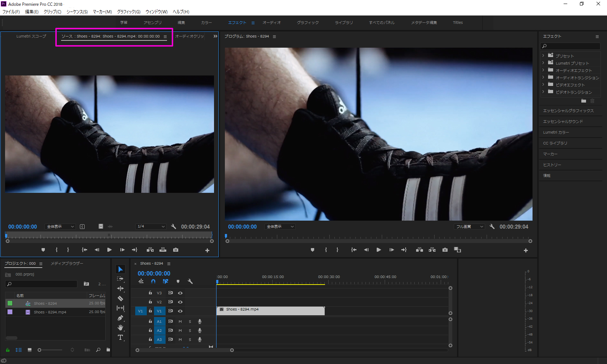This screenshot has height=364, width=607.
Task: Mark Out point in Source monitor
Action: point(68,250)
